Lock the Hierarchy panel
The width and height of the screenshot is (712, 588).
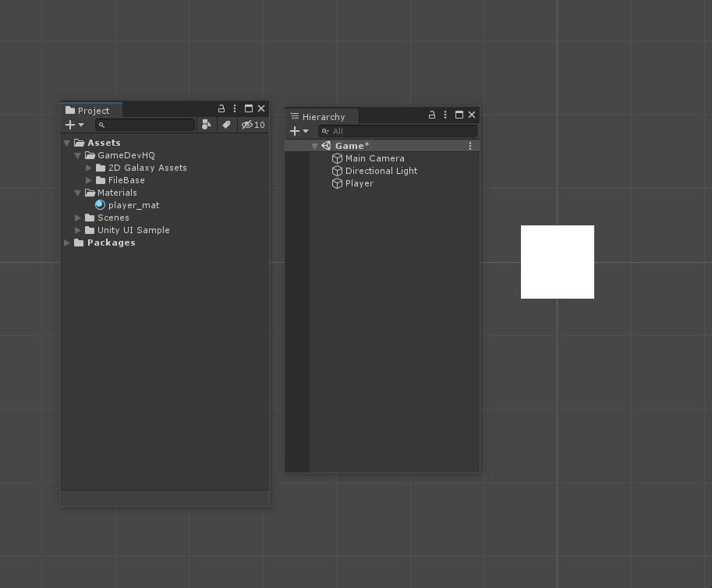click(432, 115)
